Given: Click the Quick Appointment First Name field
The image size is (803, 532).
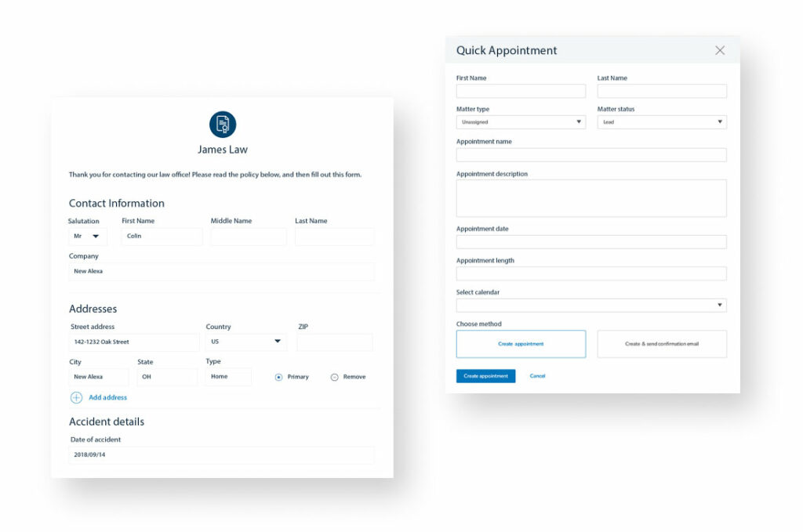Looking at the screenshot, I should point(521,91).
